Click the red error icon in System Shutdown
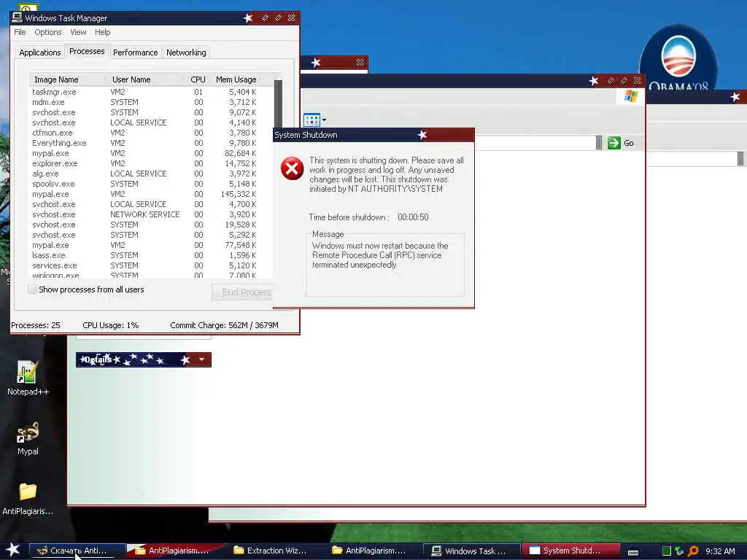This screenshot has height=560, width=747. click(x=292, y=168)
